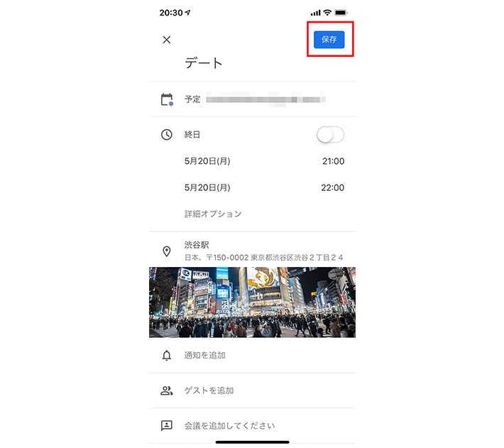
Task: Tap the 20:30 clock in status bar
Action: [x=171, y=13]
